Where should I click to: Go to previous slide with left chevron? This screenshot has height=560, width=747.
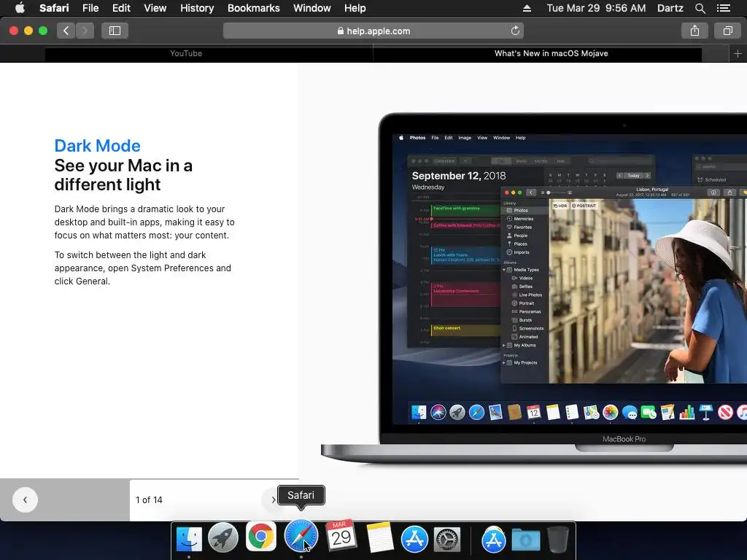tap(25, 499)
